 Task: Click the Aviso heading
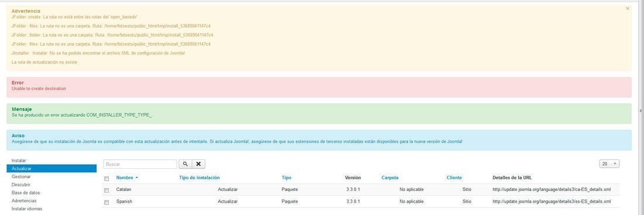[x=18, y=136]
